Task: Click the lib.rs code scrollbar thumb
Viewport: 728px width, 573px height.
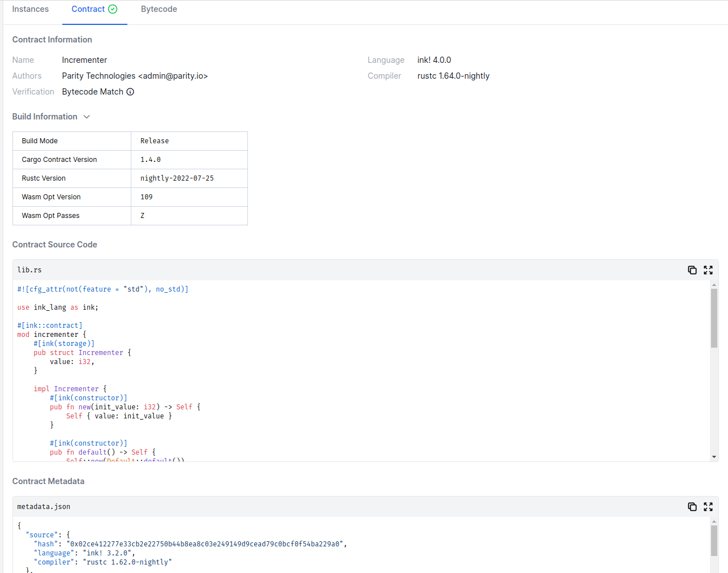Action: coord(714,318)
